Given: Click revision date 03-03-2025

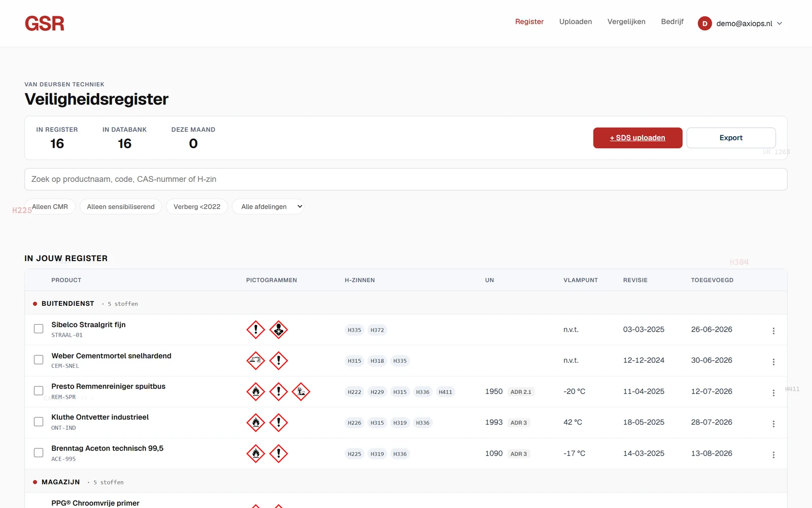Looking at the screenshot, I should click(644, 329).
